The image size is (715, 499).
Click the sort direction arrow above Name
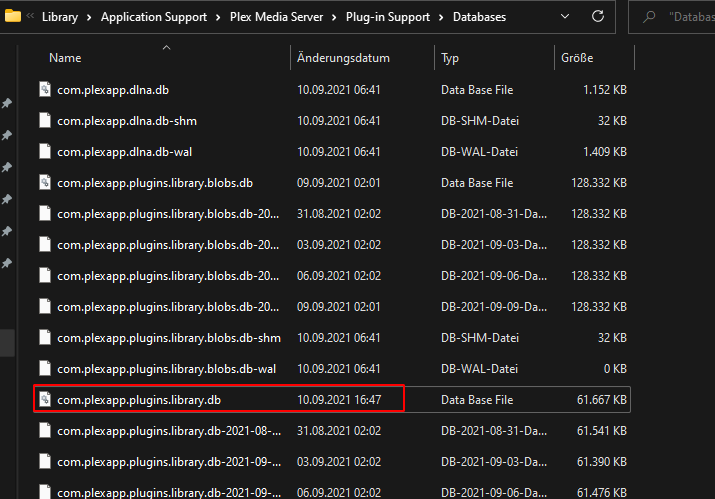tap(166, 47)
